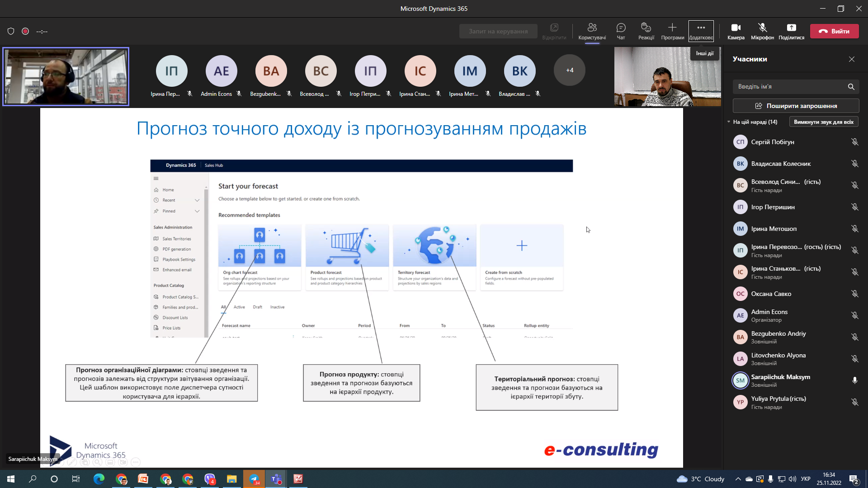The width and height of the screenshot is (868, 488).
Task: Collapse the 'На цій нараді (14)' section
Action: click(x=729, y=122)
